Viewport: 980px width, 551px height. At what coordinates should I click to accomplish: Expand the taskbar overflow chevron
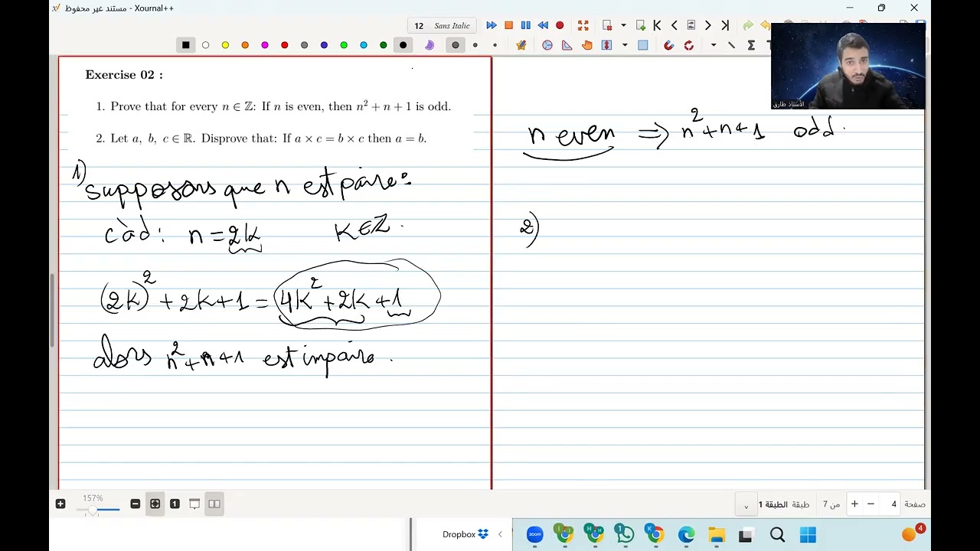pos(500,534)
